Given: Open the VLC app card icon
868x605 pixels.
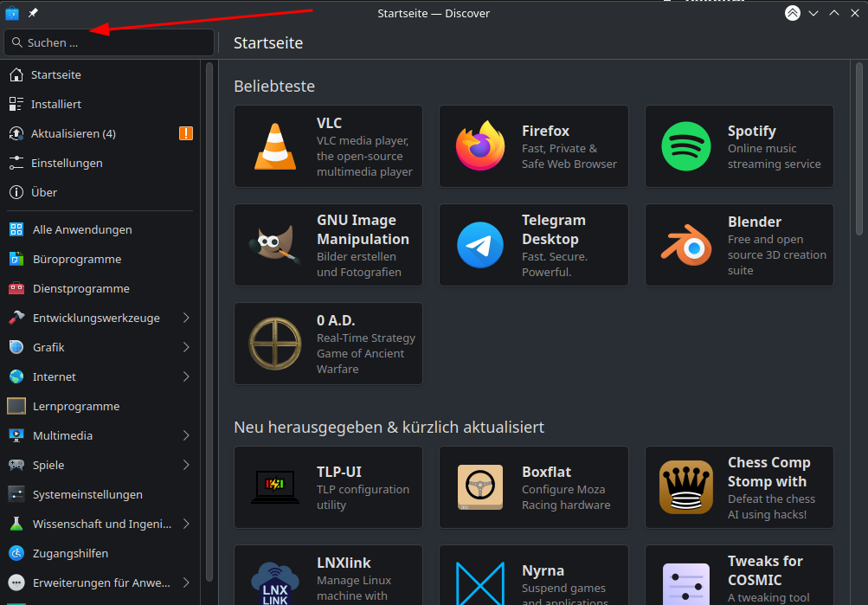Looking at the screenshot, I should click(275, 146).
